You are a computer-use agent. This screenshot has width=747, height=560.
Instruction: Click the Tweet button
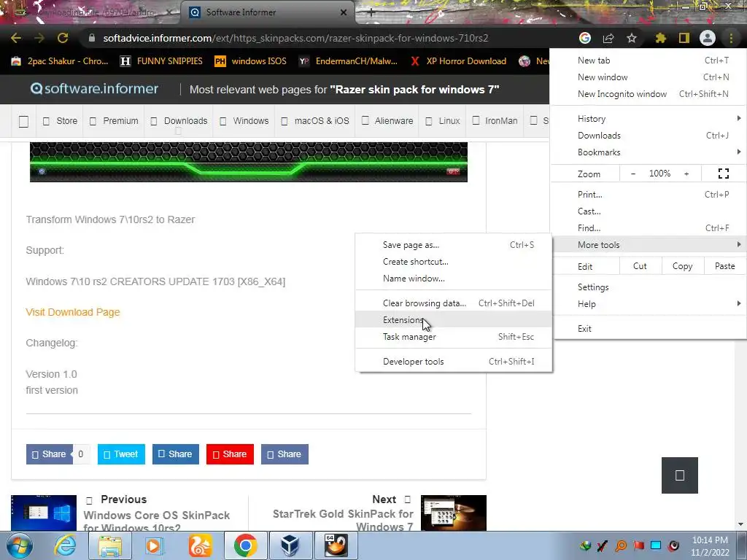point(121,454)
